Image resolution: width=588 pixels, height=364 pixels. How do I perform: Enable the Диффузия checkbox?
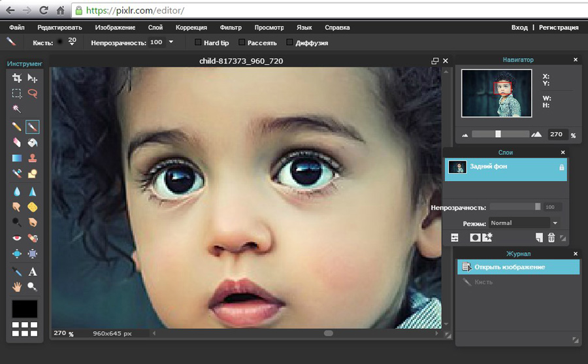pos(289,42)
